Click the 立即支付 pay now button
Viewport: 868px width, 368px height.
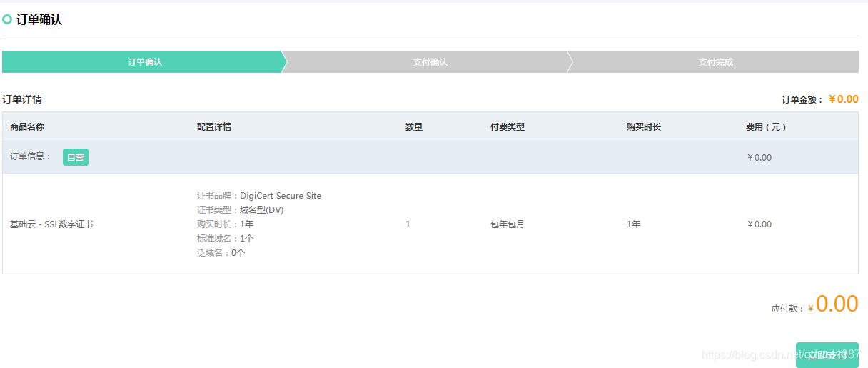pos(827,355)
